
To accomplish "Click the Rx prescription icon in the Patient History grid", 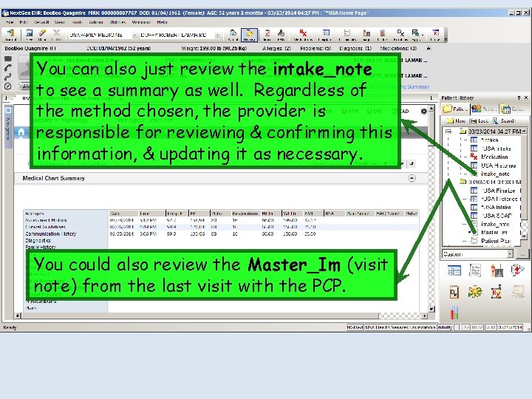I will pyautogui.click(x=496, y=292).
